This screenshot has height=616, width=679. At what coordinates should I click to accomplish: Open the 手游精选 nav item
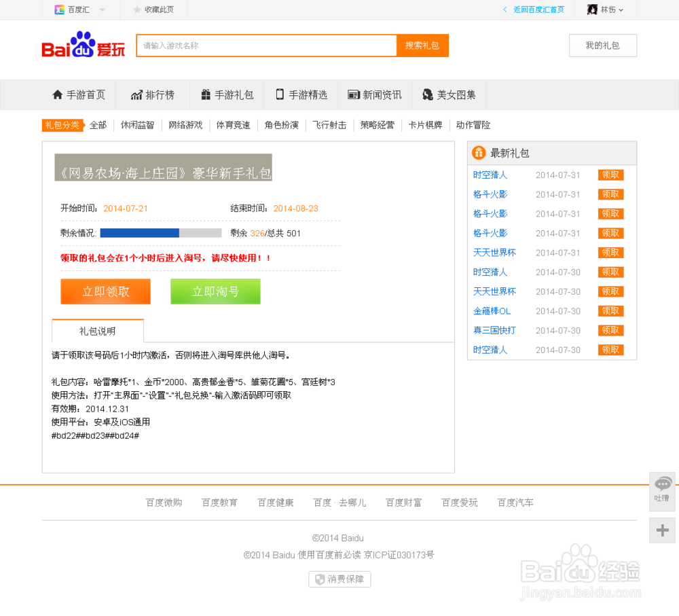[x=301, y=94]
